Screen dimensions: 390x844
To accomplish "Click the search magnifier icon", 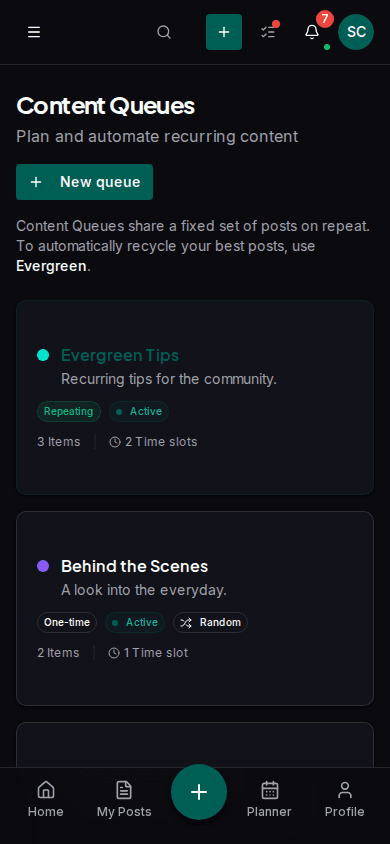I will (164, 32).
